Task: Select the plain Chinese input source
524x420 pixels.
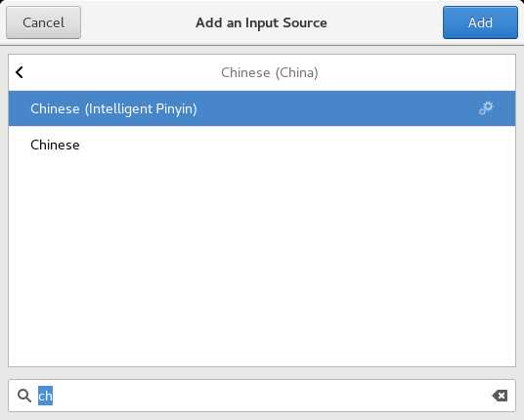Action: pyautogui.click(x=262, y=145)
